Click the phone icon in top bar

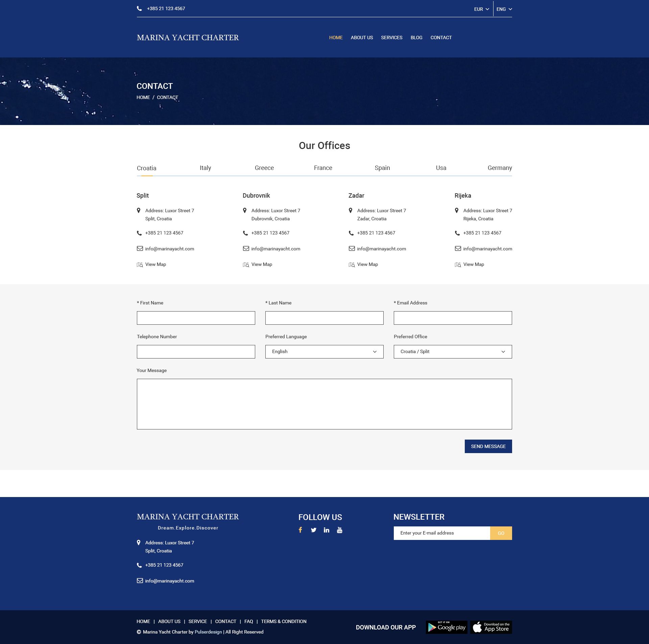(x=139, y=8)
